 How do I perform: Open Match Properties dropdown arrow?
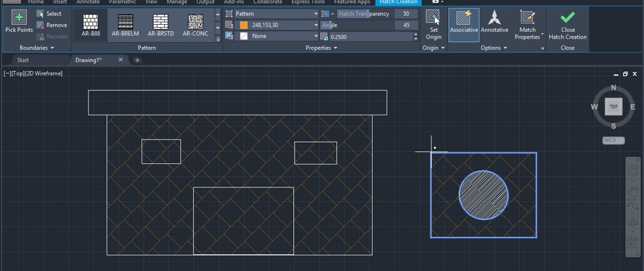[543, 34]
